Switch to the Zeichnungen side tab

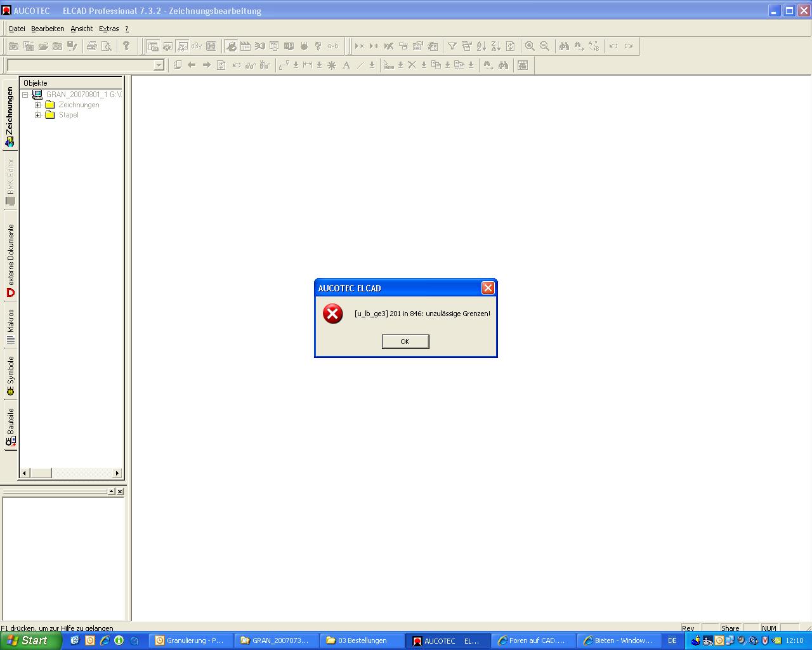click(x=10, y=116)
